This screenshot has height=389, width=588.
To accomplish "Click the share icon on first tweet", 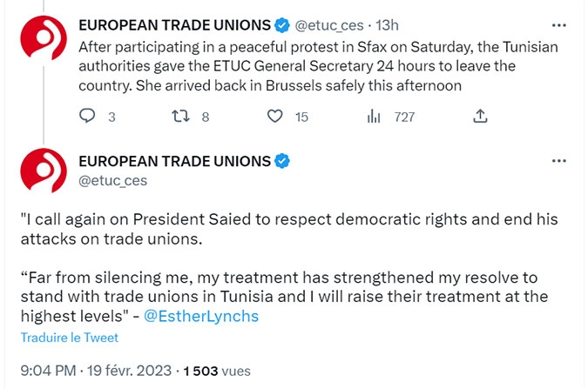I will (x=480, y=116).
